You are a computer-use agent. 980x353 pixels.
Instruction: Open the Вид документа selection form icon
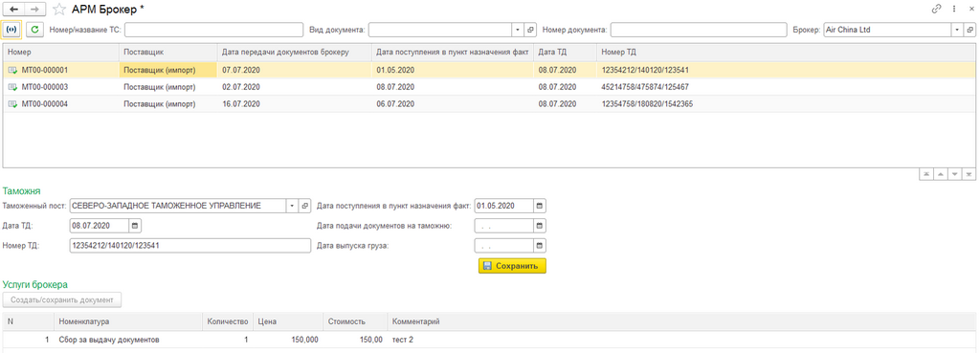click(x=530, y=30)
